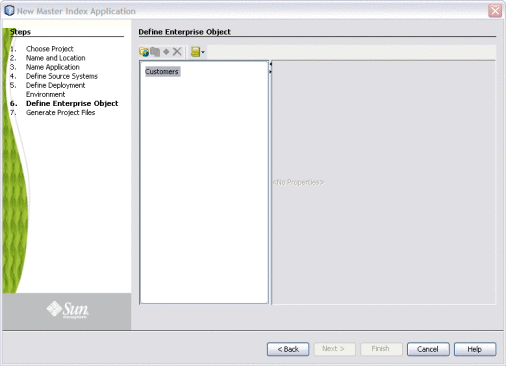Close the New Master Index Application dialog
506x366 pixels.
pyautogui.click(x=495, y=11)
